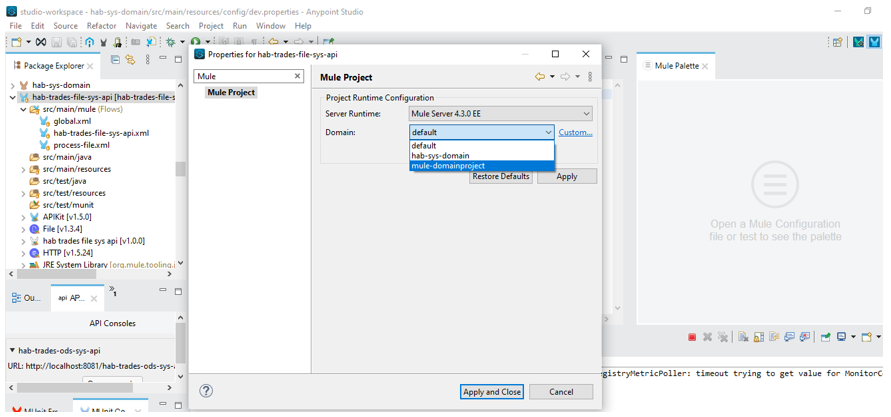Click the Back arrow in Properties dialog
This screenshot has height=417, width=891.
pyautogui.click(x=540, y=77)
